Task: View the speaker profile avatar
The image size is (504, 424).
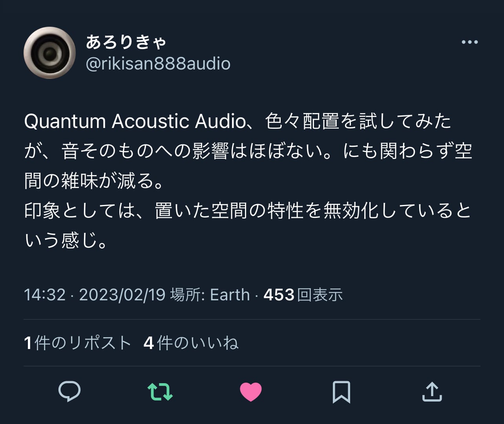Action: pos(49,53)
